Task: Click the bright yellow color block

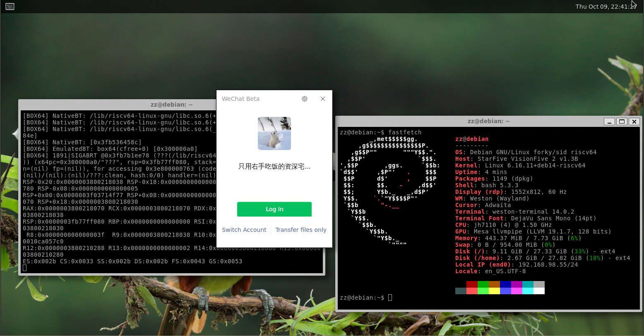Action: click(x=494, y=291)
